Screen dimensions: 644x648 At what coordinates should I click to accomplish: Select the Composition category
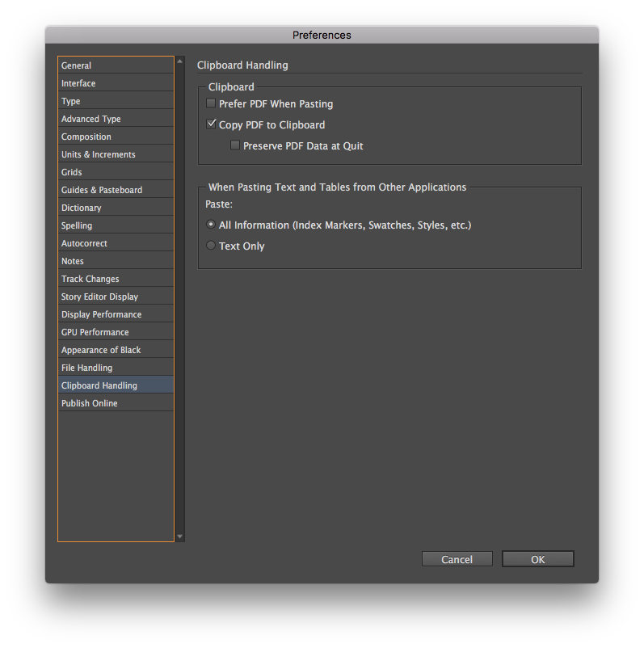pos(116,137)
